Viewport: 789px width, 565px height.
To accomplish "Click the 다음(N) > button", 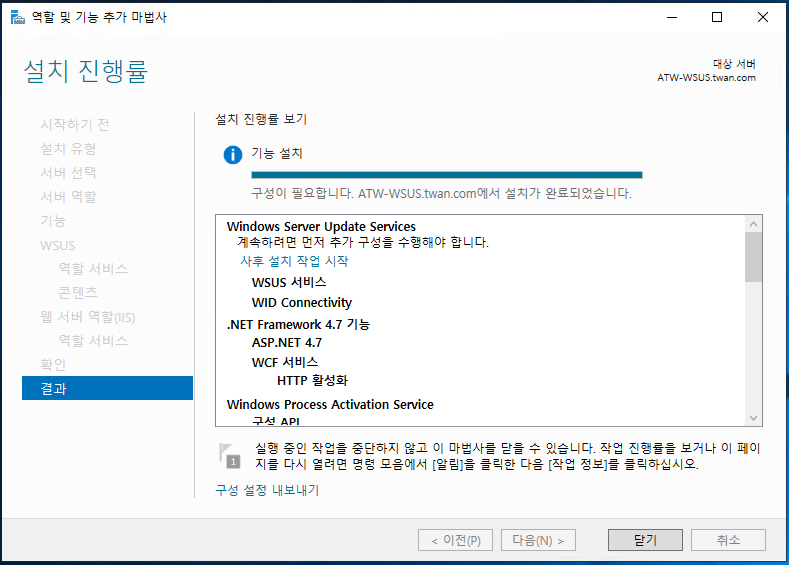I will click(x=538, y=540).
